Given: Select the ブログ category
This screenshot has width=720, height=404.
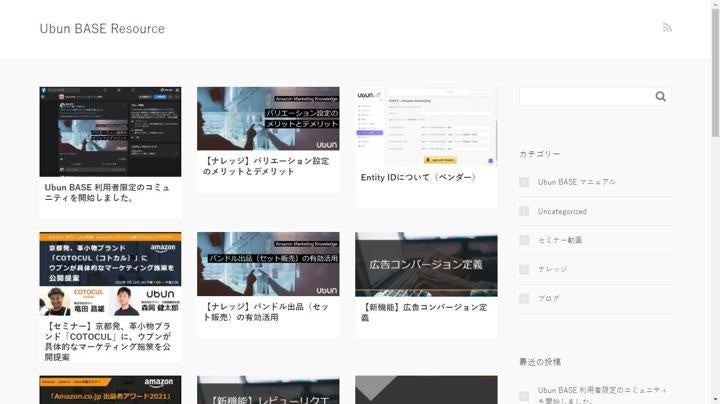Looking at the screenshot, I should [x=549, y=298].
